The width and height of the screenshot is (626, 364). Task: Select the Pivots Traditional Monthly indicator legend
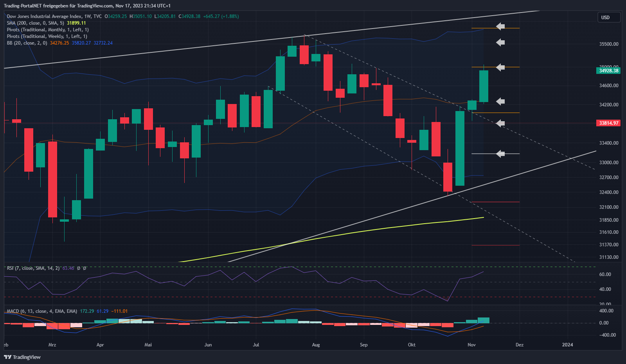(48, 30)
